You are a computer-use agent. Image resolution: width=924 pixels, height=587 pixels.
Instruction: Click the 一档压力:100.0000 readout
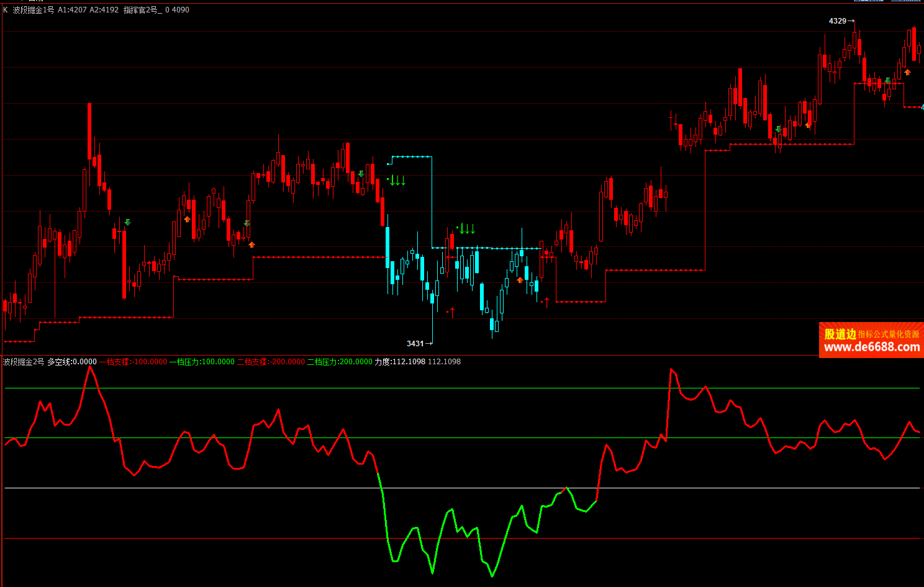coord(202,362)
